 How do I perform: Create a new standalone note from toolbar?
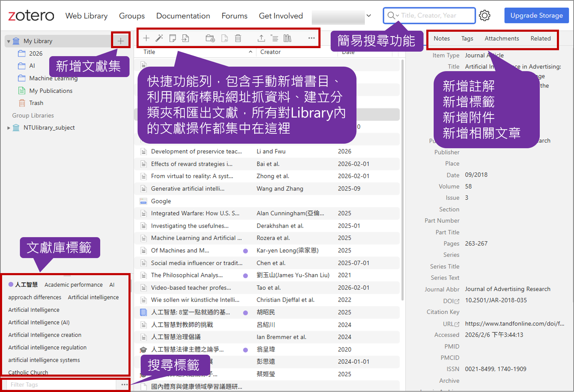[x=172, y=38]
